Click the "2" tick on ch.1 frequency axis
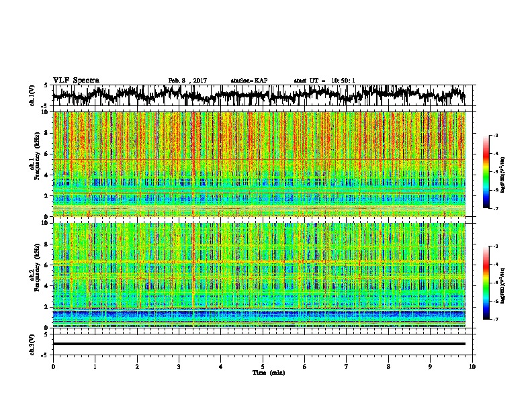This screenshot has height=411, width=532. click(x=47, y=196)
